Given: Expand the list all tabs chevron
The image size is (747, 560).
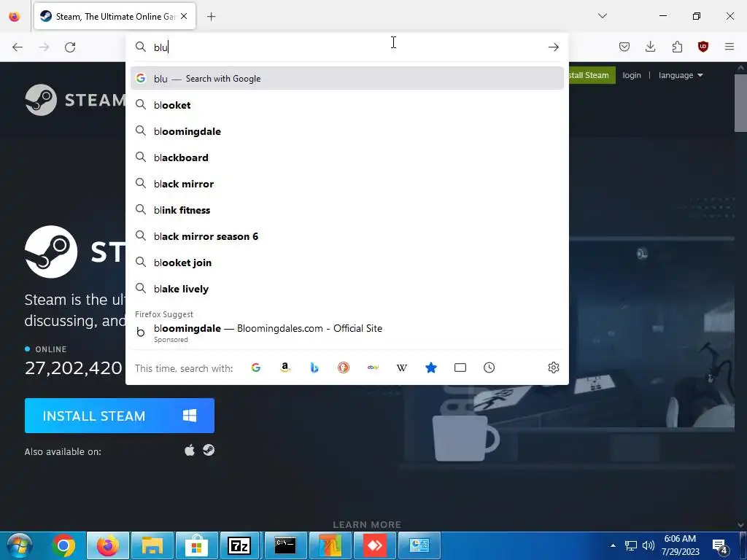Looking at the screenshot, I should coord(602,16).
